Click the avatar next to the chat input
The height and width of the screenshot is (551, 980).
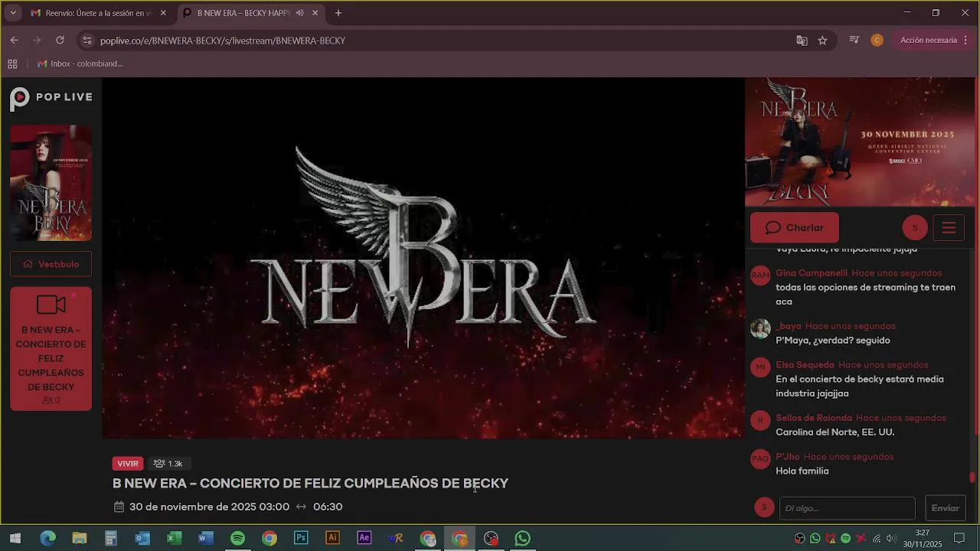(763, 507)
